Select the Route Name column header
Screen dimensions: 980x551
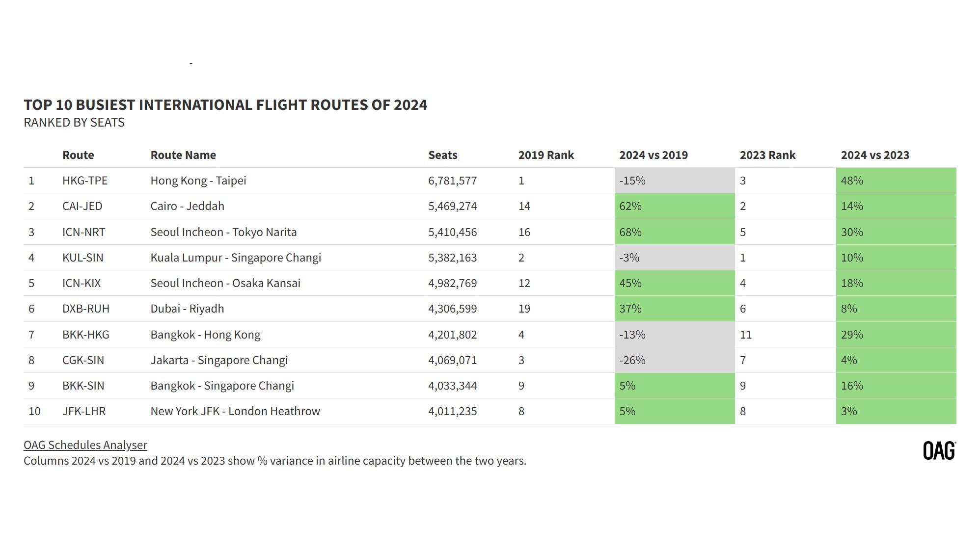(184, 155)
